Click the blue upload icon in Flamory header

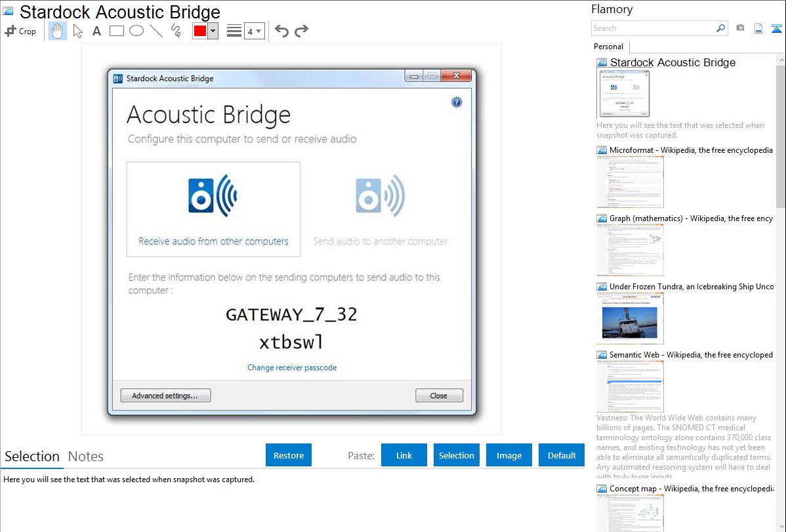[x=776, y=28]
